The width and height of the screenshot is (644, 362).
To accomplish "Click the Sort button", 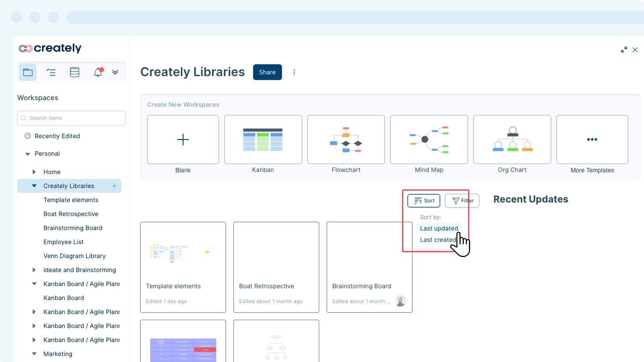I will pyautogui.click(x=424, y=201).
